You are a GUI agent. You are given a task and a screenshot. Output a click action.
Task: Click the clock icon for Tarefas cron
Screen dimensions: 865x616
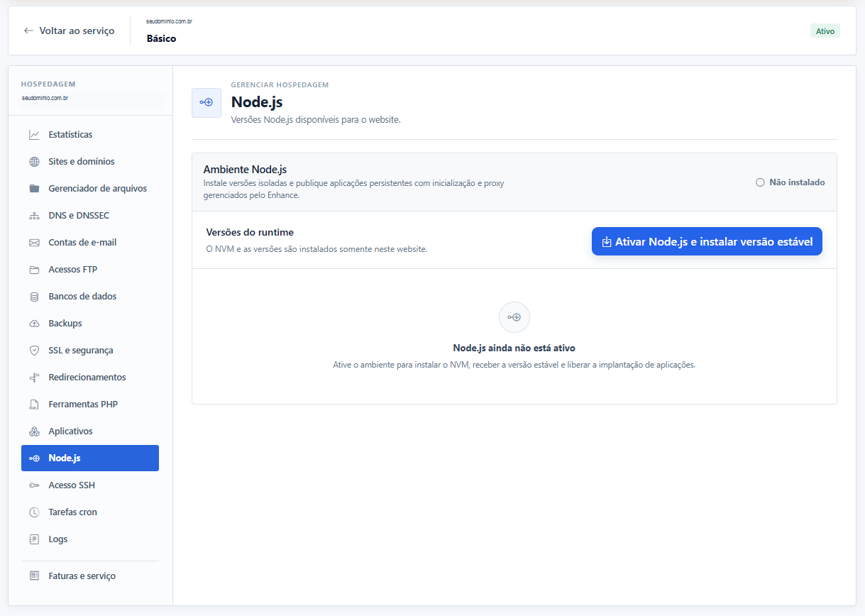point(34,512)
